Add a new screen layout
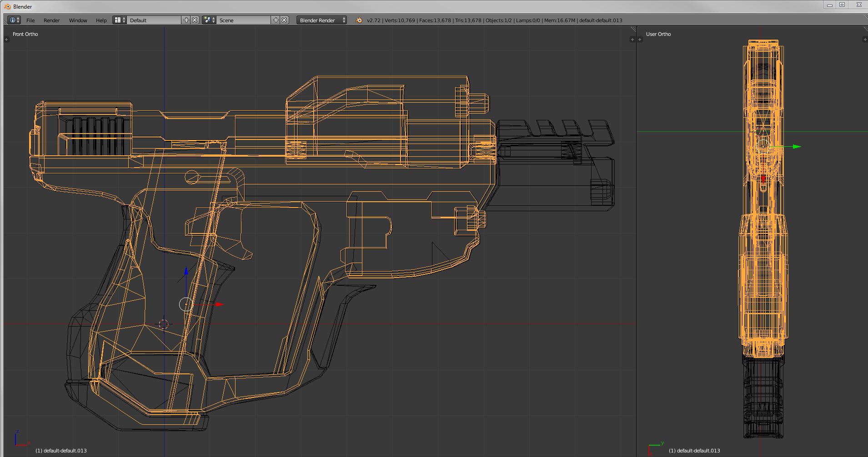The width and height of the screenshot is (868, 457). (x=186, y=20)
